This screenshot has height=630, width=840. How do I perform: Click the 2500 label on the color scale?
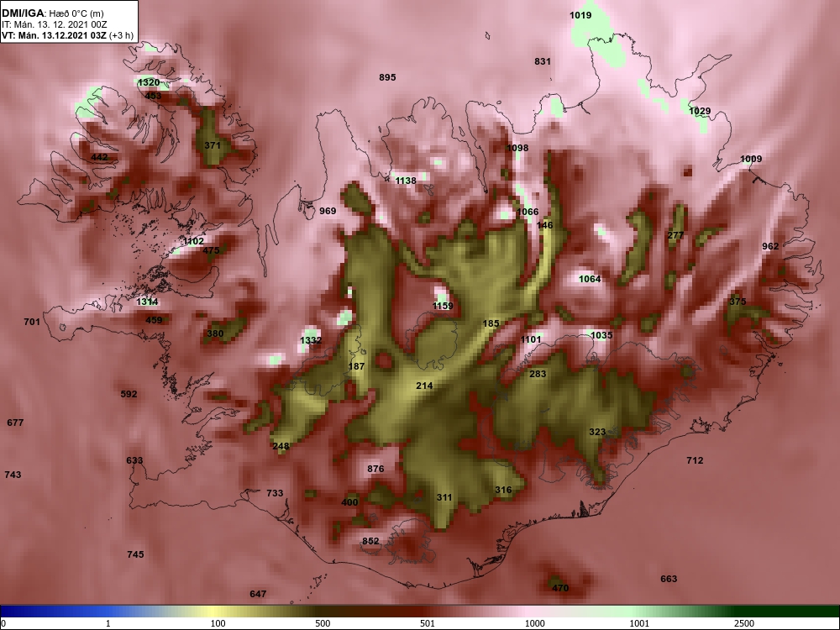[743, 623]
